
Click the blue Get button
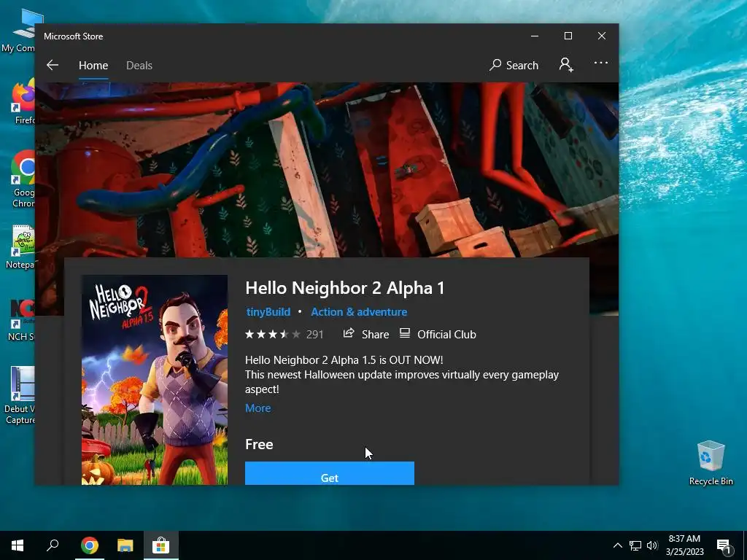(x=330, y=473)
